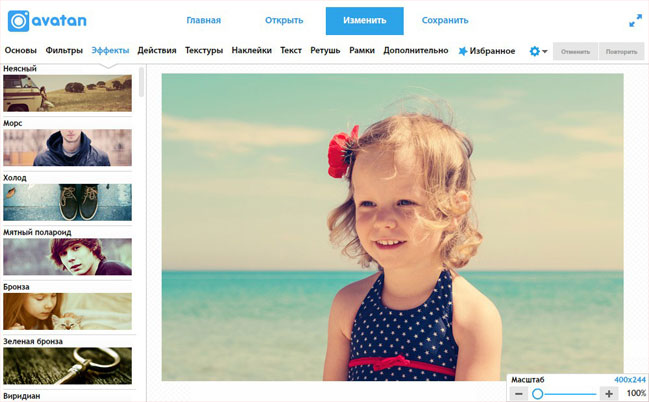Click the Повторить button
649x402 pixels.
[621, 52]
